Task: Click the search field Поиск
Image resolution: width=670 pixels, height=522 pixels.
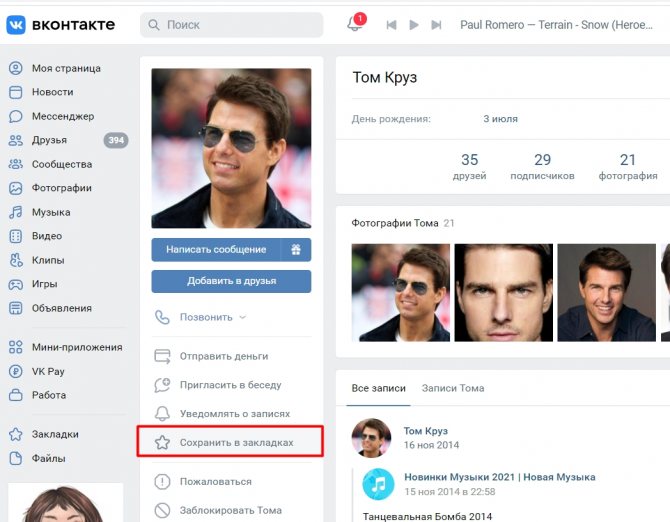Action: tap(232, 25)
